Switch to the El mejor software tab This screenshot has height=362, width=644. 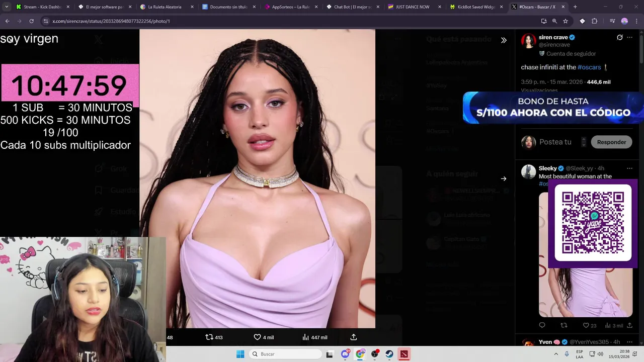[x=105, y=7]
